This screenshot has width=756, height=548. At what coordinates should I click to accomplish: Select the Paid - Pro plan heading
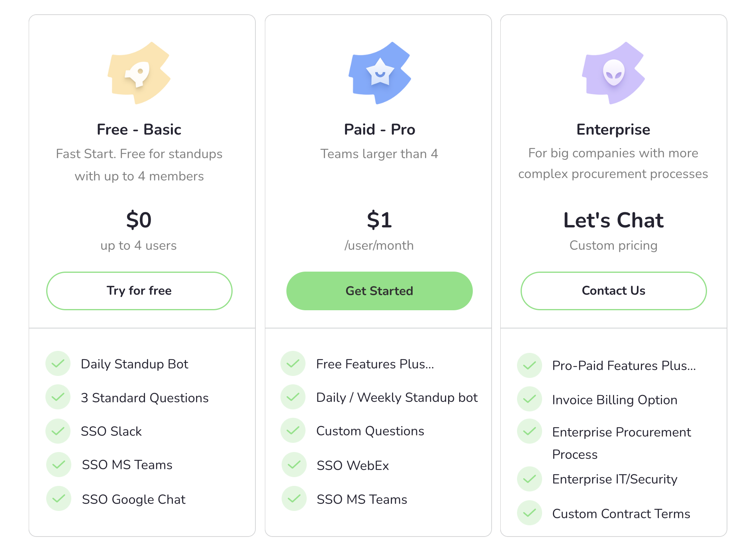click(379, 129)
